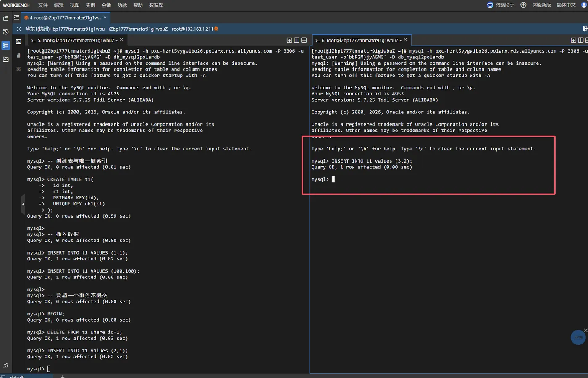Click 'PRIMARY KEY(id),' line
The width and height of the screenshot is (588, 378).
(x=76, y=198)
